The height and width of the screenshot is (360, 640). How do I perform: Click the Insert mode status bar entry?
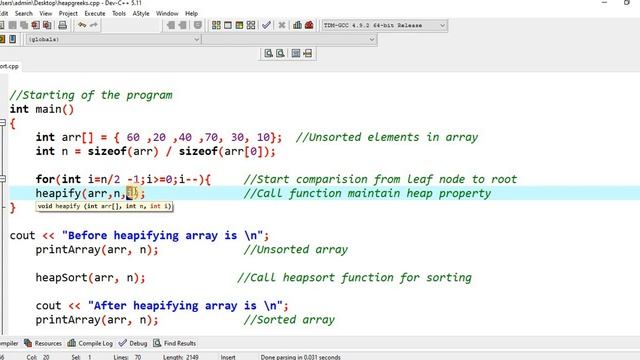coord(228,357)
